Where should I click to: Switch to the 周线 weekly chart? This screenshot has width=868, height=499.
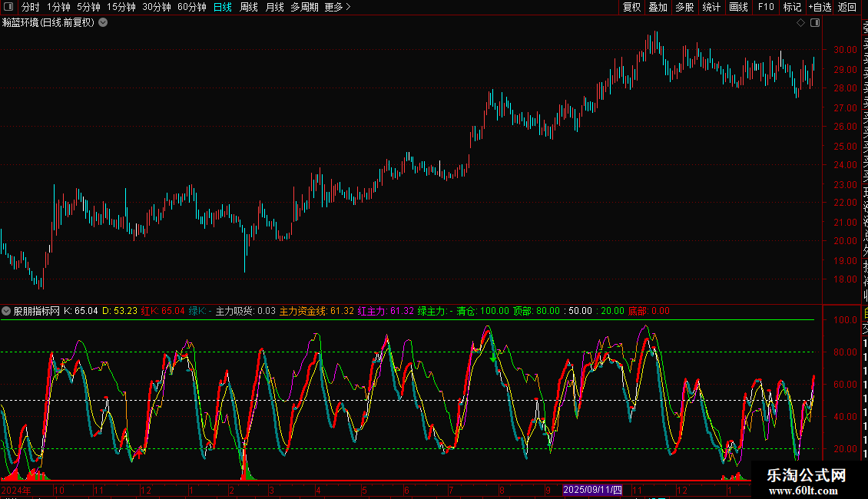(249, 7)
